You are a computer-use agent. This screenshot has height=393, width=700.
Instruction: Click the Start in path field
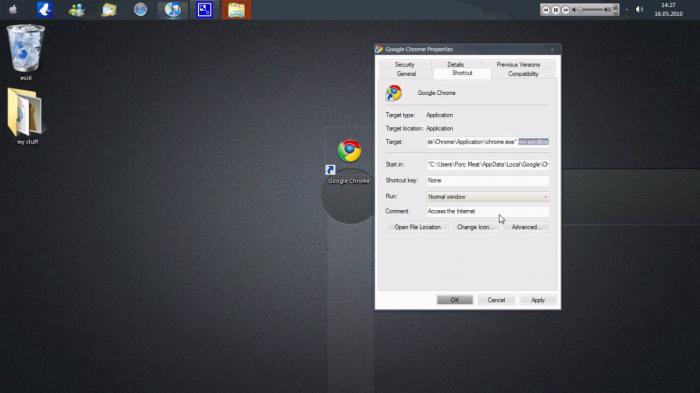488,164
